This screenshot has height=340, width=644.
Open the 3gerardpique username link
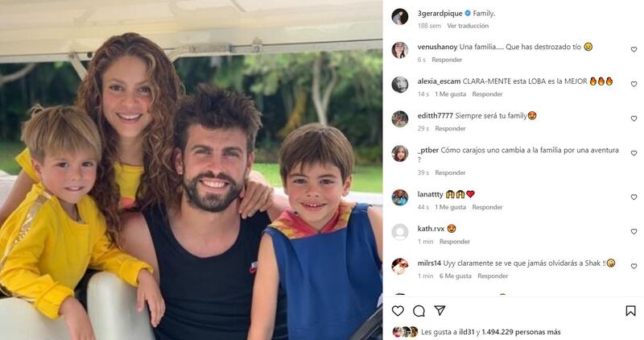point(440,13)
